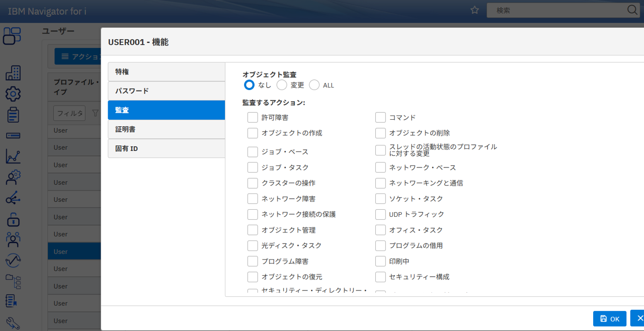Switch to the 特権 tab
This screenshot has height=331, width=644.
point(166,72)
